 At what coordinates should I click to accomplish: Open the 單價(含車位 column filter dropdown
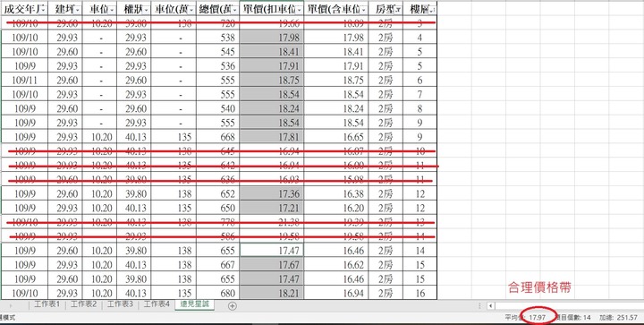(364, 10)
